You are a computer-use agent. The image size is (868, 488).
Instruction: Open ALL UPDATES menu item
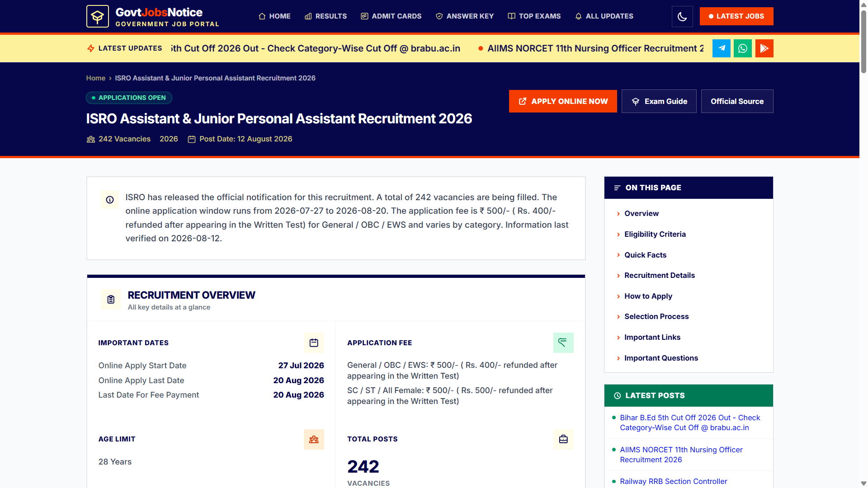[604, 16]
